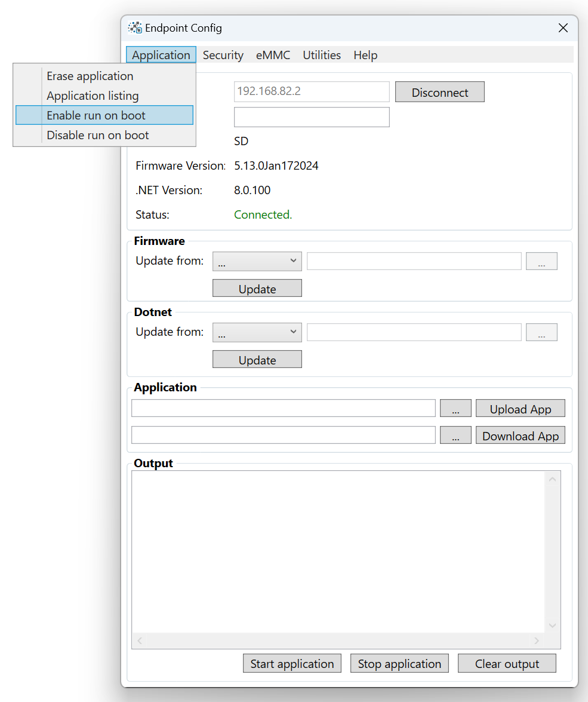Click the IP address input field
The height and width of the screenshot is (702, 588).
pos(312,91)
